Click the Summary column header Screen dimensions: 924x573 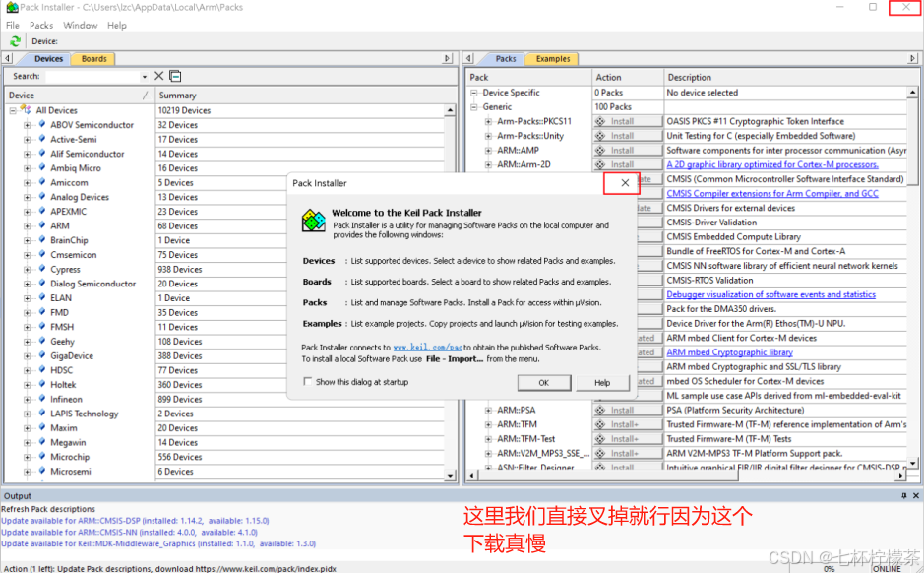305,95
